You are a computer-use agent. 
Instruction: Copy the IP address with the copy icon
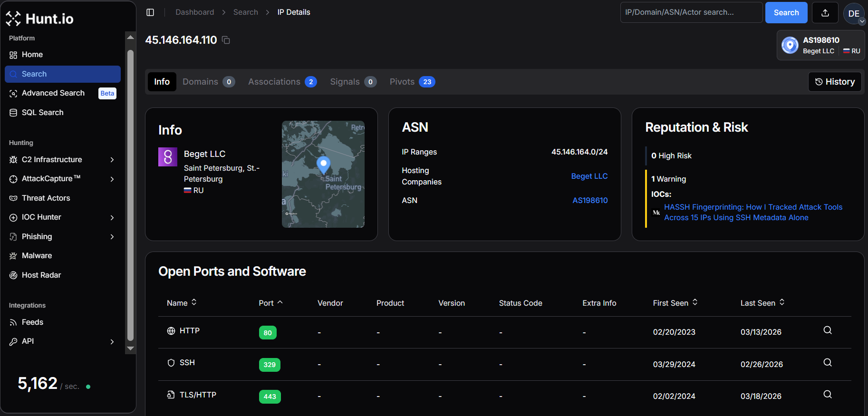click(x=226, y=40)
